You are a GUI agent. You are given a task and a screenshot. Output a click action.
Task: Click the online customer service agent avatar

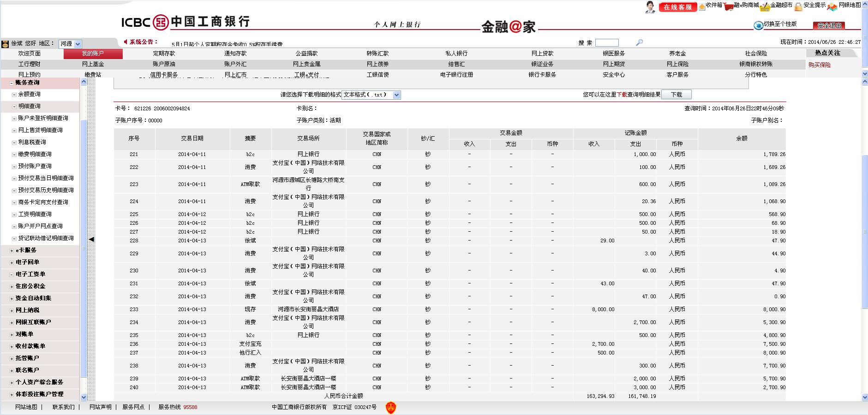[x=650, y=6]
